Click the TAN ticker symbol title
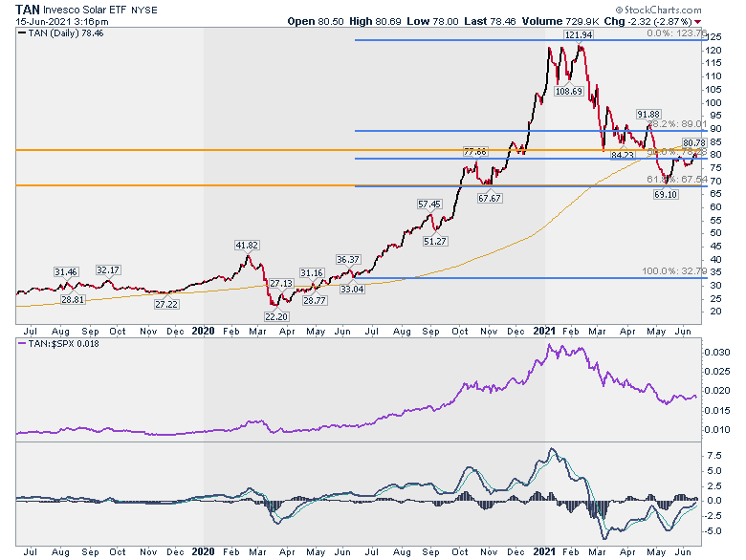Screen dimensions: 746x560 [28, 10]
